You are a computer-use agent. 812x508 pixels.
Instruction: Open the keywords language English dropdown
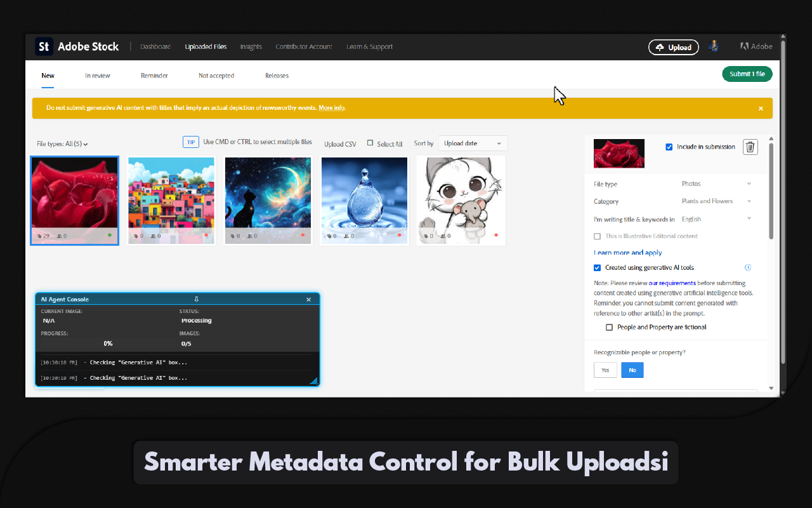pyautogui.click(x=717, y=219)
